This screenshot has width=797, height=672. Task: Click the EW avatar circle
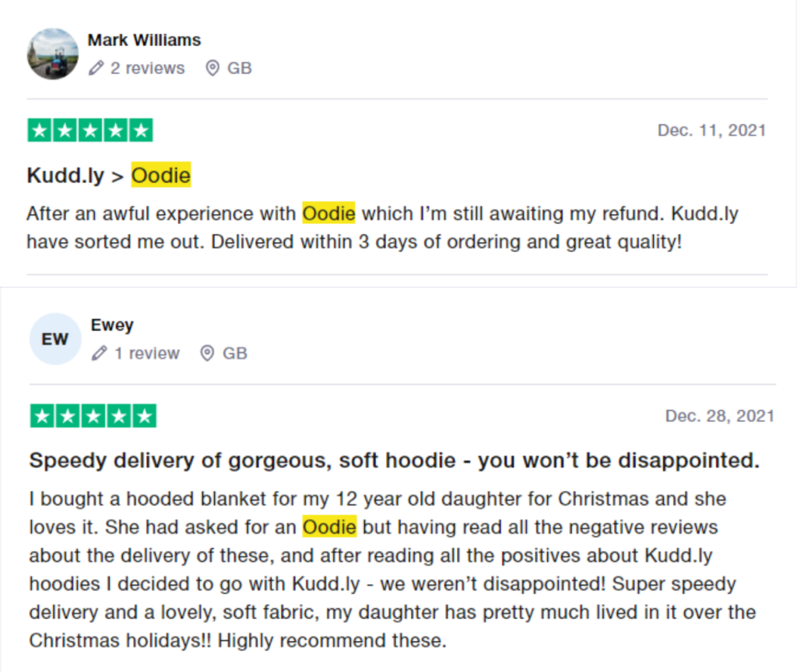click(x=55, y=339)
